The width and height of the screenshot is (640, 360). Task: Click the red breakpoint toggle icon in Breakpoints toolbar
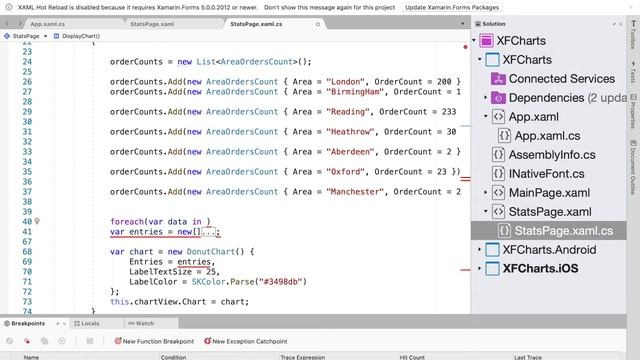point(27,341)
